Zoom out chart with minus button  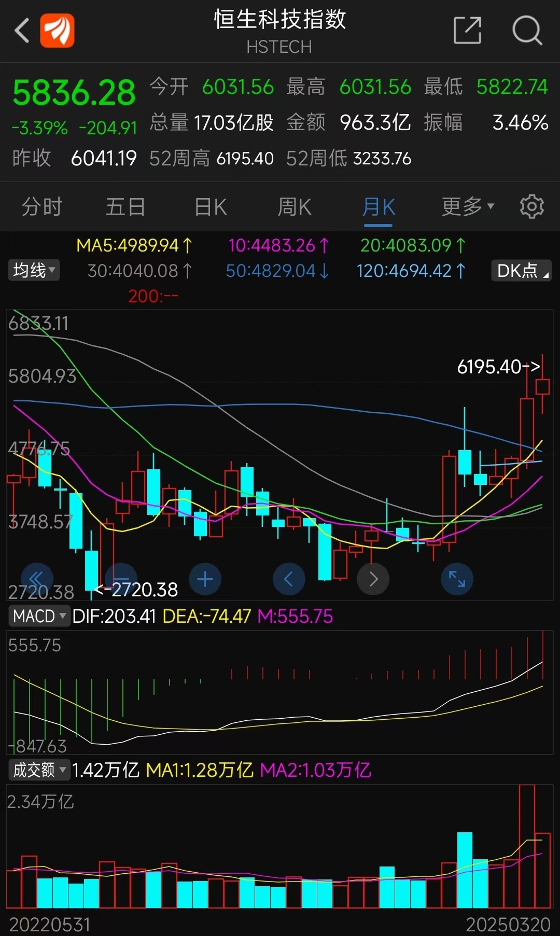pos(121,579)
